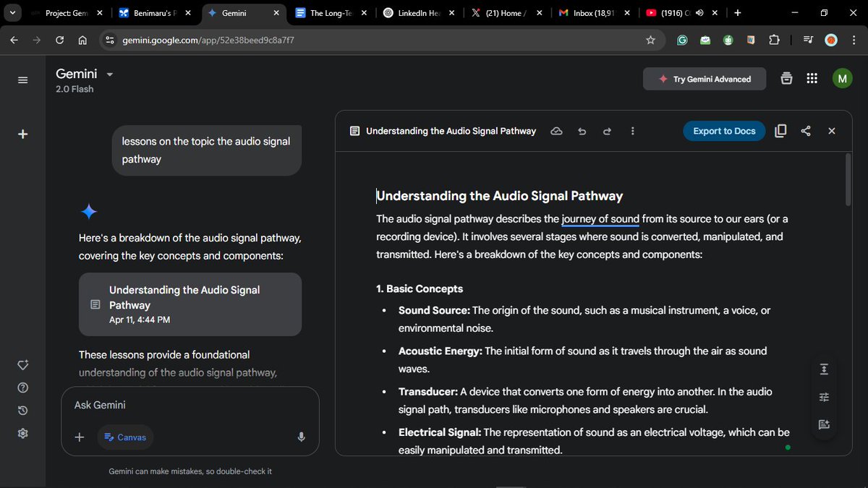Open the change tone sliders tool

pos(824,397)
